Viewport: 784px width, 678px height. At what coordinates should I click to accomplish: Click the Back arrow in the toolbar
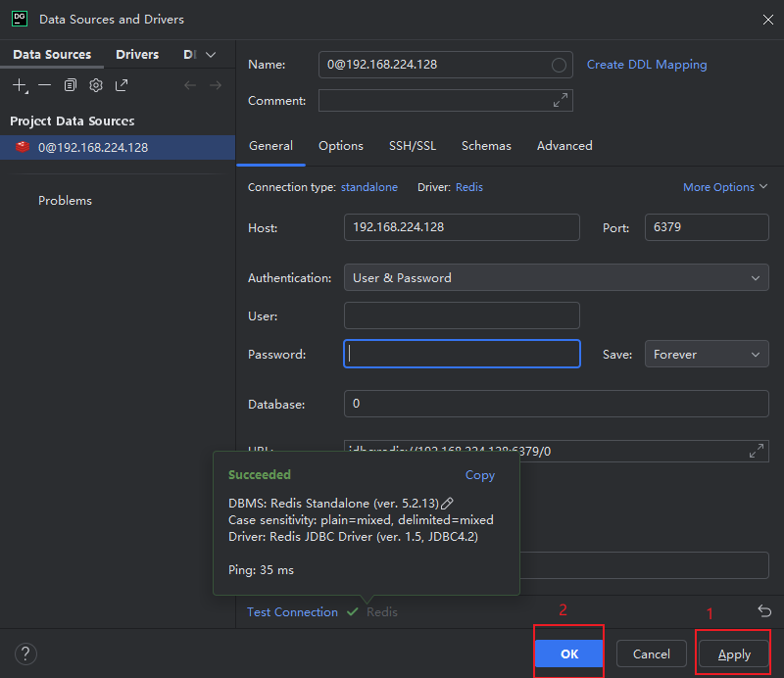pyautogui.click(x=190, y=85)
